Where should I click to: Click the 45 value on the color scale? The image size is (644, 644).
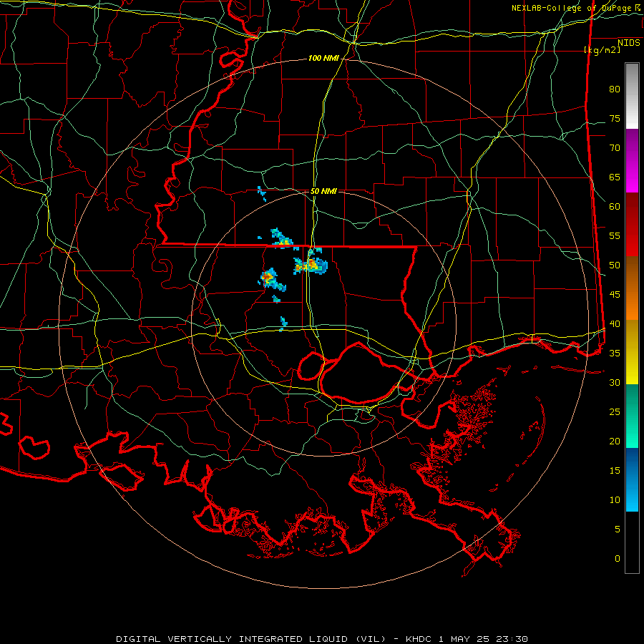(x=615, y=295)
